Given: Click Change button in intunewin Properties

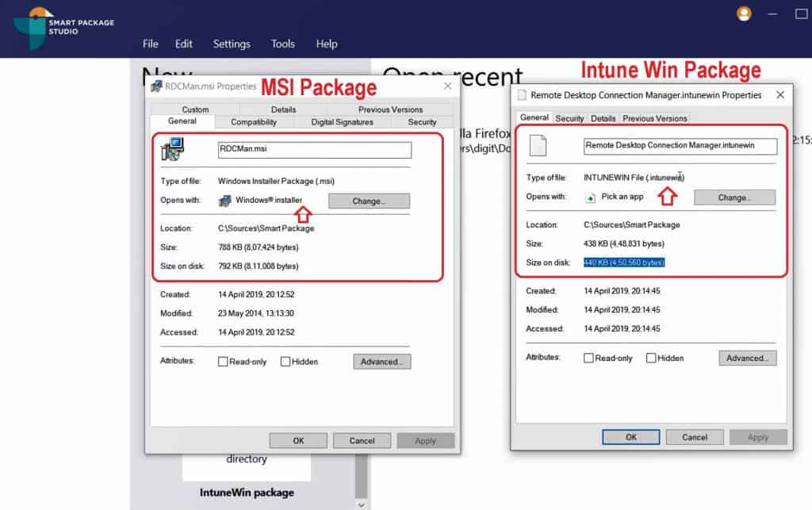Looking at the screenshot, I should (x=734, y=197).
